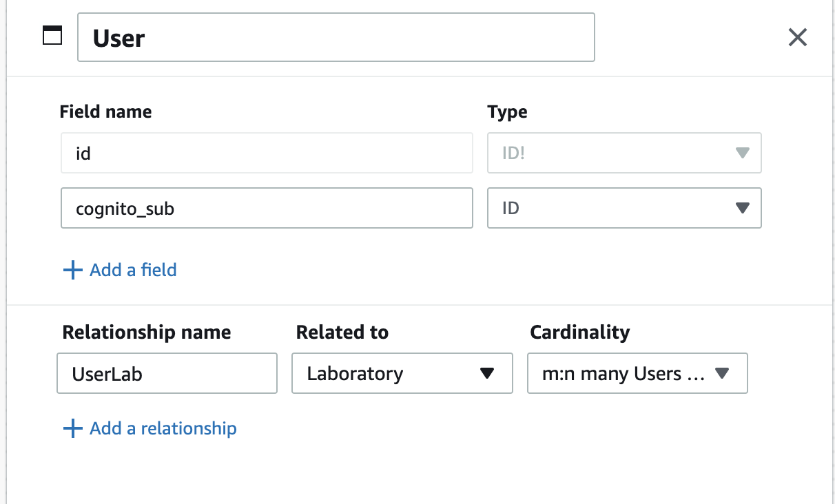Click the disabled arrow on the ID! type field
The image size is (835, 504).
tap(743, 153)
